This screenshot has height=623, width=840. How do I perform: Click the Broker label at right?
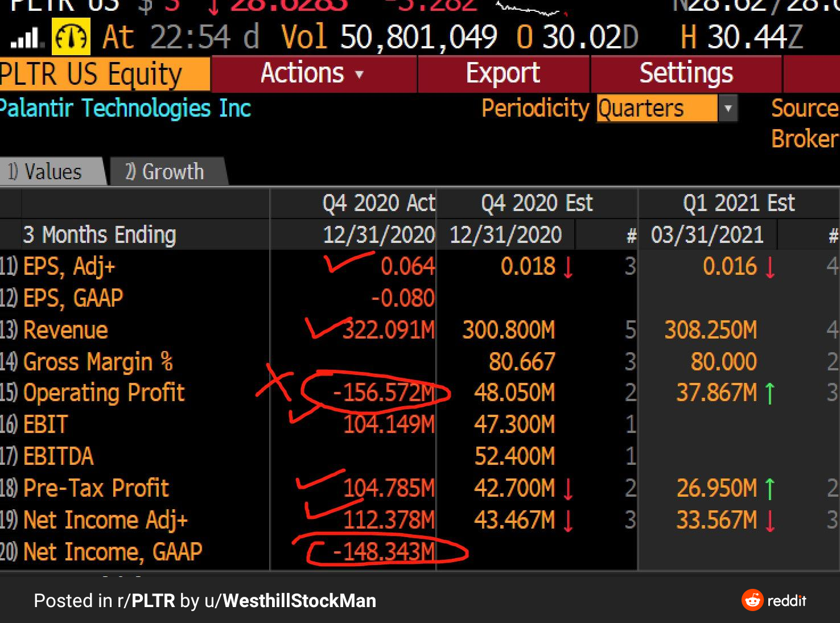coord(805,139)
